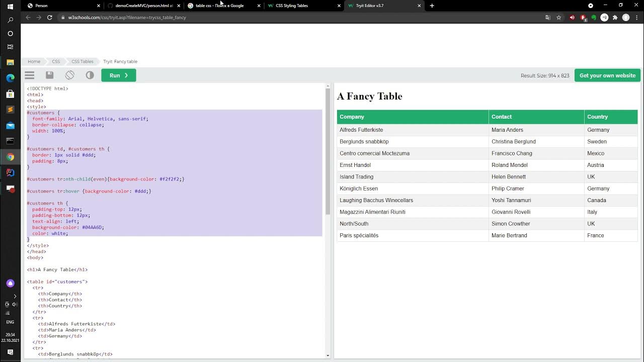Launch Microsoft Edge from the taskbar
The image size is (644, 362).
click(x=10, y=78)
